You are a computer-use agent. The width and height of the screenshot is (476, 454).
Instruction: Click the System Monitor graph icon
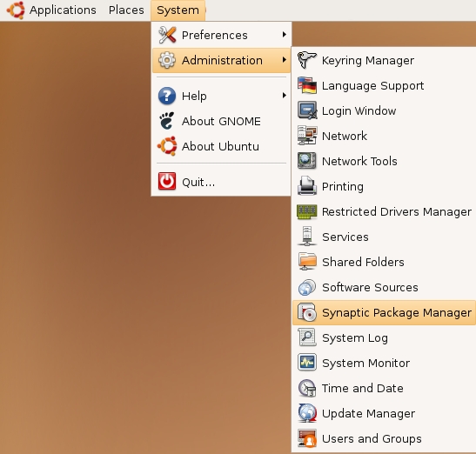(x=307, y=363)
